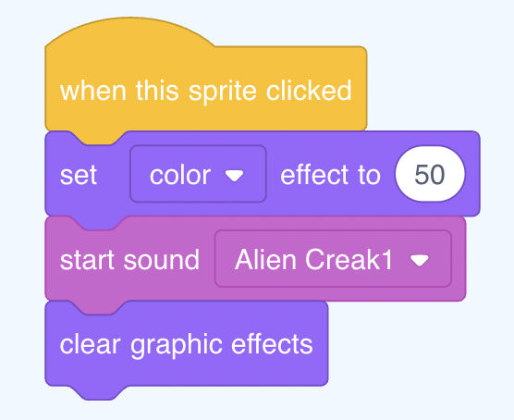Viewport: 514px width, 420px height.
Task: Open the color effect dropdown
Action: [198, 174]
